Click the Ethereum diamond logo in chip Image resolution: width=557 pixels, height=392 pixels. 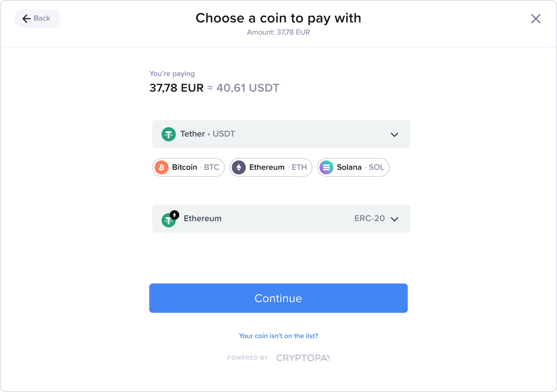239,167
